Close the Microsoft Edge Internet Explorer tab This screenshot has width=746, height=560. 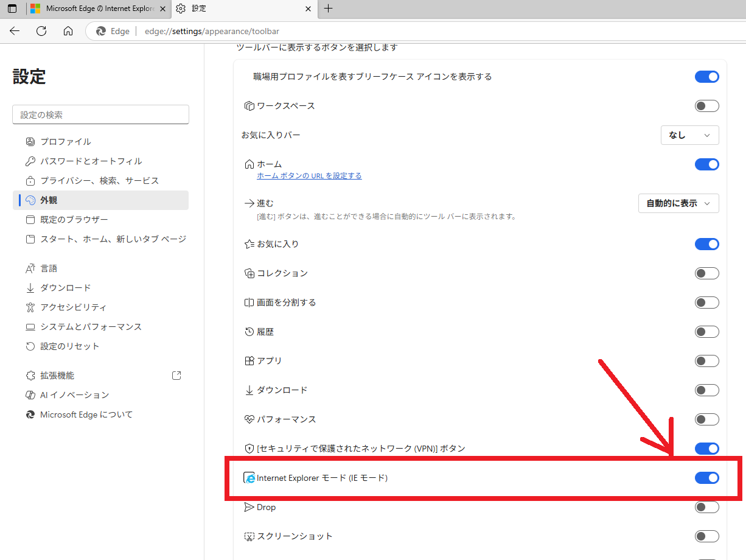click(x=162, y=9)
